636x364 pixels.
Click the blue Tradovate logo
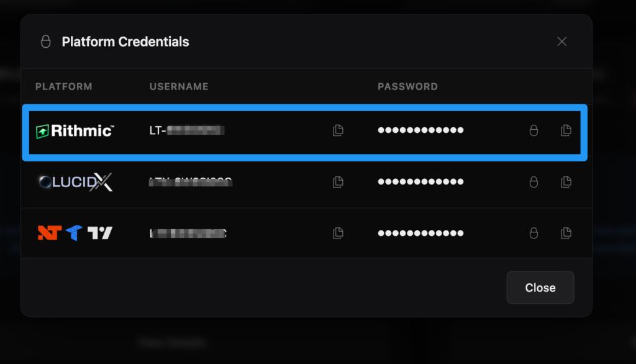coord(74,233)
